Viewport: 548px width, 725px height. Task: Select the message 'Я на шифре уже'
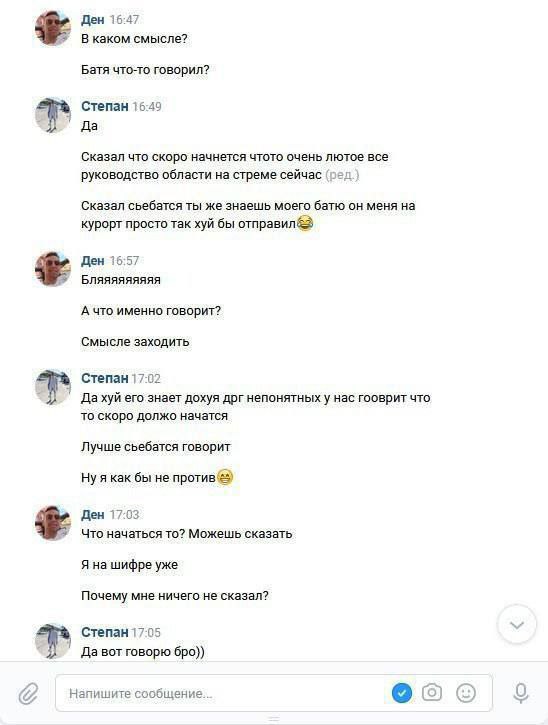(129, 565)
